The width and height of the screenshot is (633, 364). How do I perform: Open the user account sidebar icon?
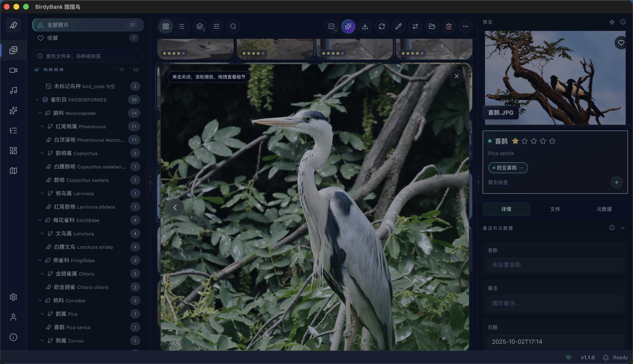[13, 317]
